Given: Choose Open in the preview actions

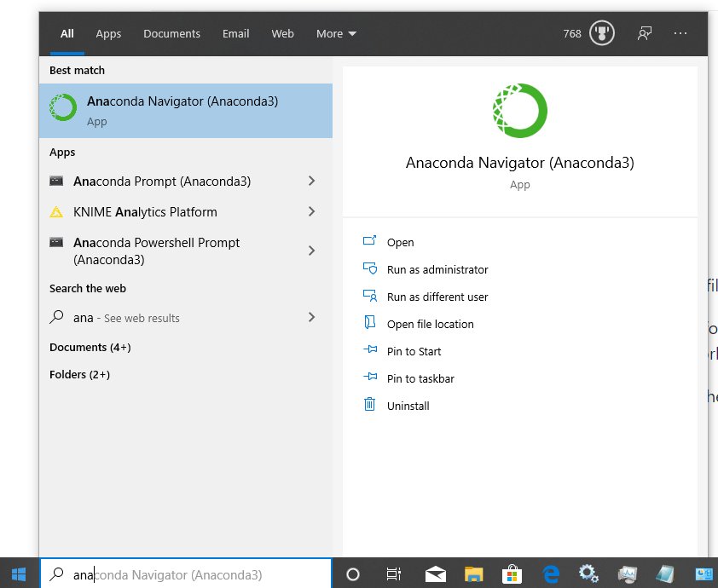Looking at the screenshot, I should pos(400,242).
